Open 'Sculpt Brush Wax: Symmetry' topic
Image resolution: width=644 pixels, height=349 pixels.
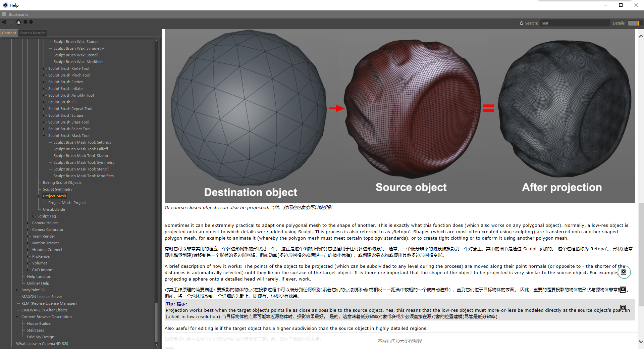tap(79, 48)
